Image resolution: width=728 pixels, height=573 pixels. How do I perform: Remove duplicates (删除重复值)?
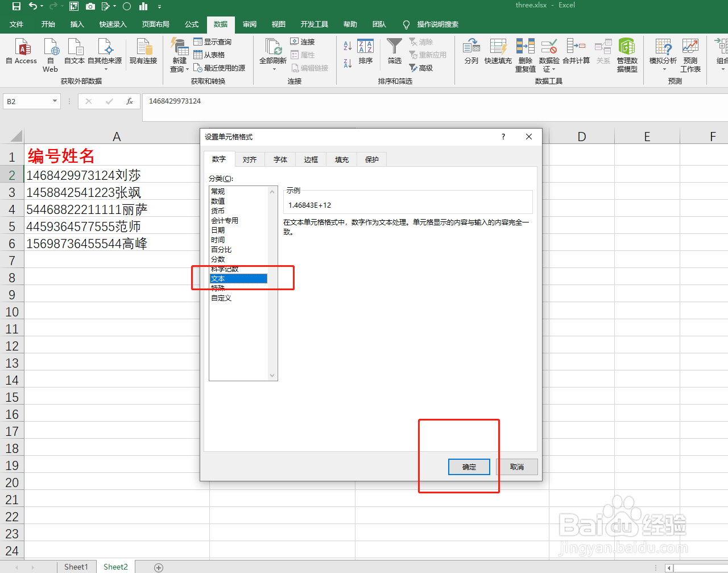coord(526,55)
